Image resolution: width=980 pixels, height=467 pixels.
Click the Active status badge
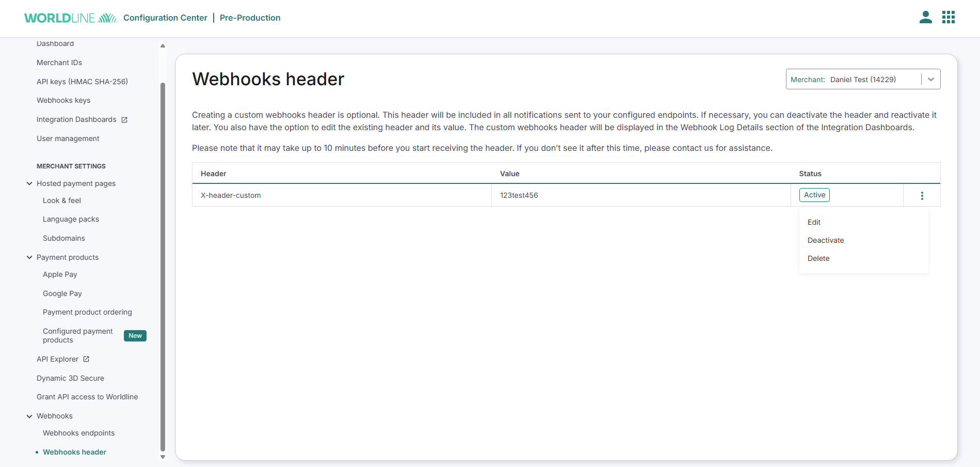[814, 195]
